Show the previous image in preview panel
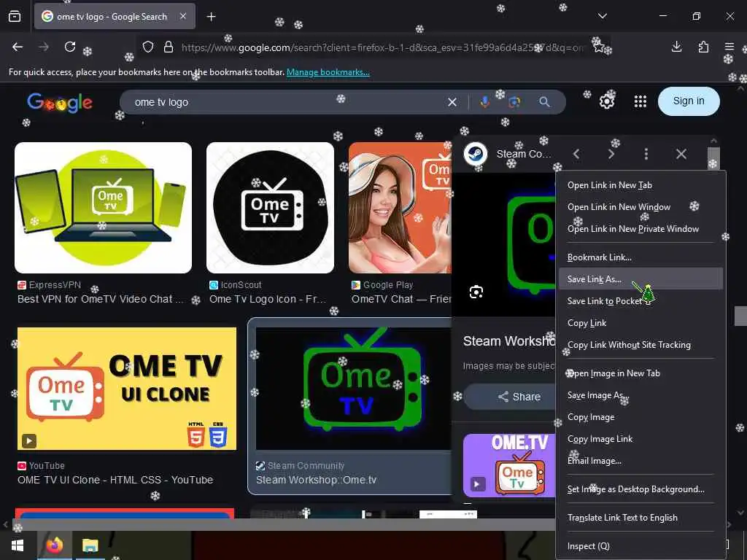The width and height of the screenshot is (747, 560). pyautogui.click(x=576, y=154)
